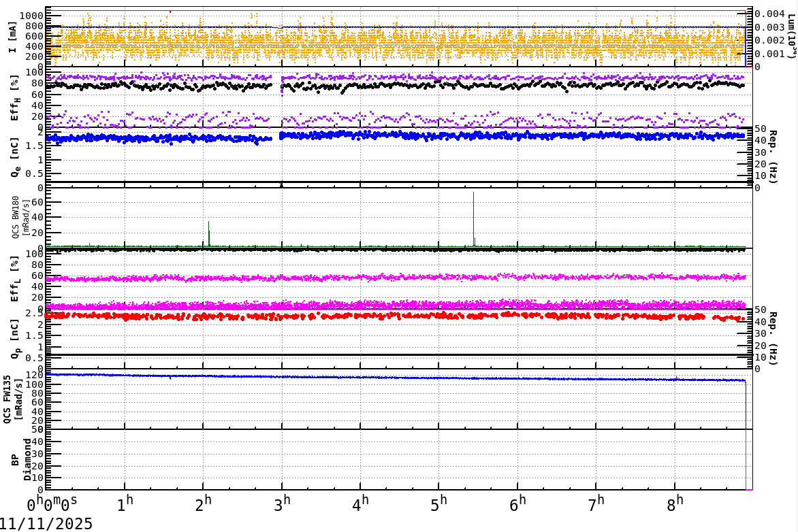Click the Qp [nC] axis title

pos(15,339)
